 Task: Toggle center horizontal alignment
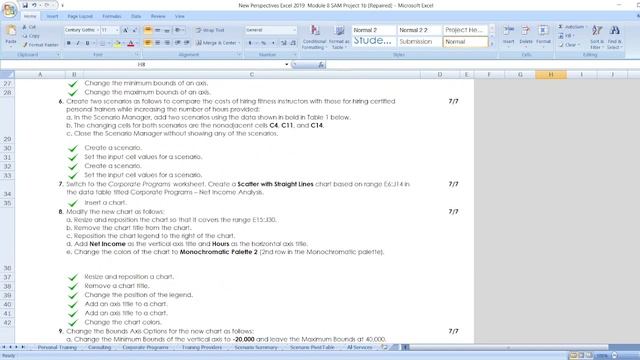158,43
